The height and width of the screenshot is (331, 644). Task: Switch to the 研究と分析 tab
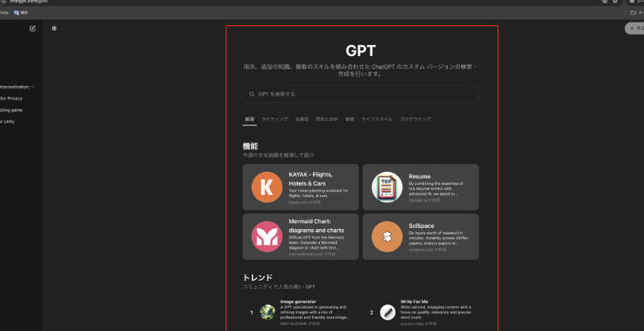click(327, 119)
